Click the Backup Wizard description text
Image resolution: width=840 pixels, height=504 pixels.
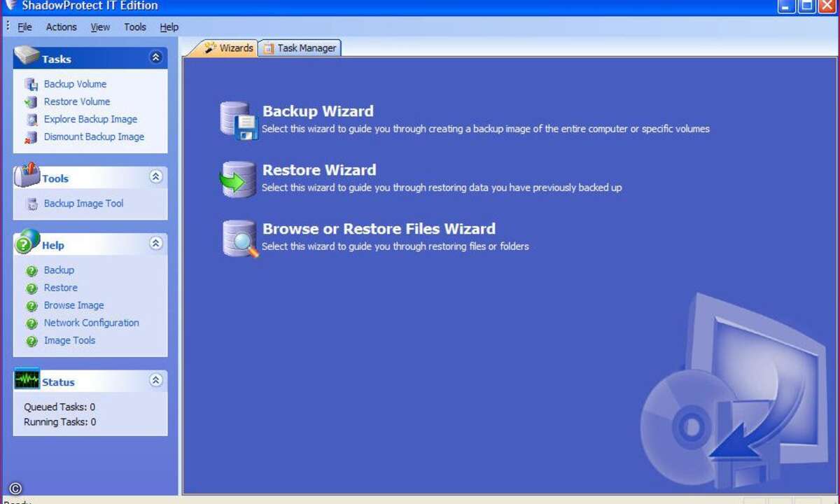[486, 129]
